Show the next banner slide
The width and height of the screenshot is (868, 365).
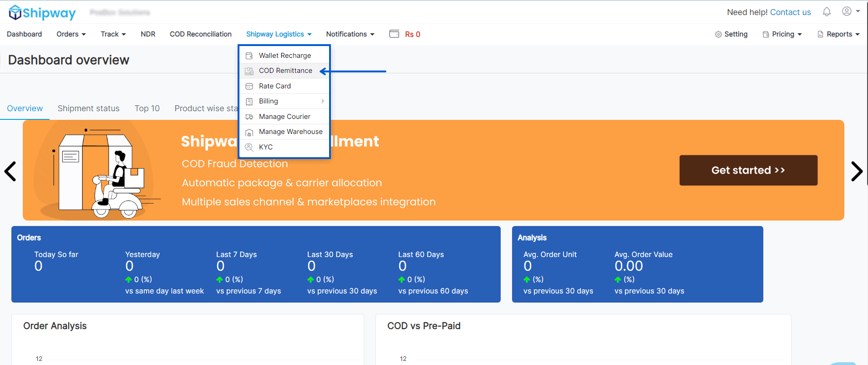click(857, 171)
